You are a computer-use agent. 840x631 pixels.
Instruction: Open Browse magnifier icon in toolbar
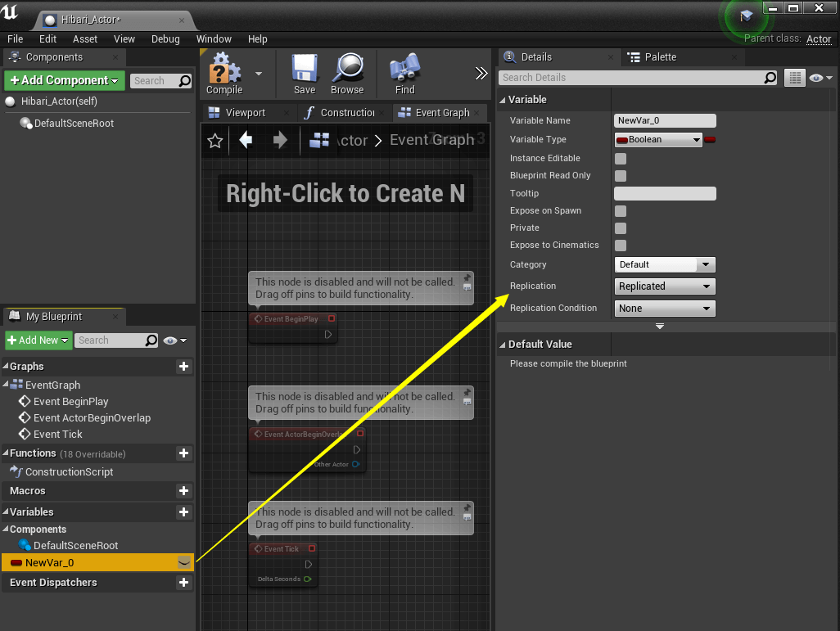(x=347, y=67)
